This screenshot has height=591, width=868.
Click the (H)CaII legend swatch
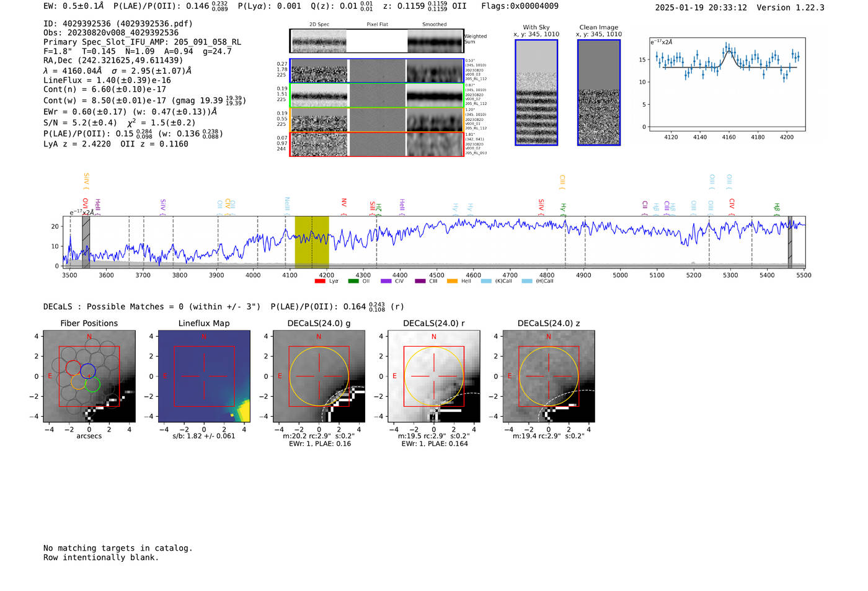pyautogui.click(x=527, y=282)
